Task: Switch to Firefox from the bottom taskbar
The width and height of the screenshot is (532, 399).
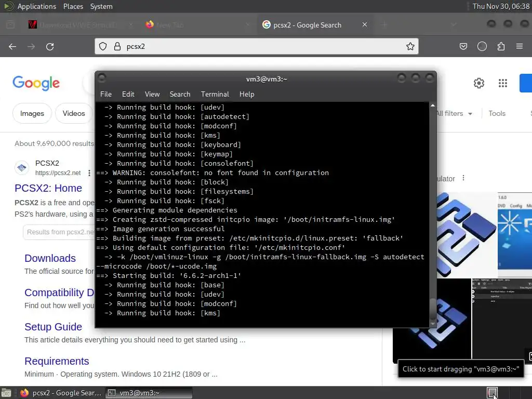Action: (x=61, y=393)
